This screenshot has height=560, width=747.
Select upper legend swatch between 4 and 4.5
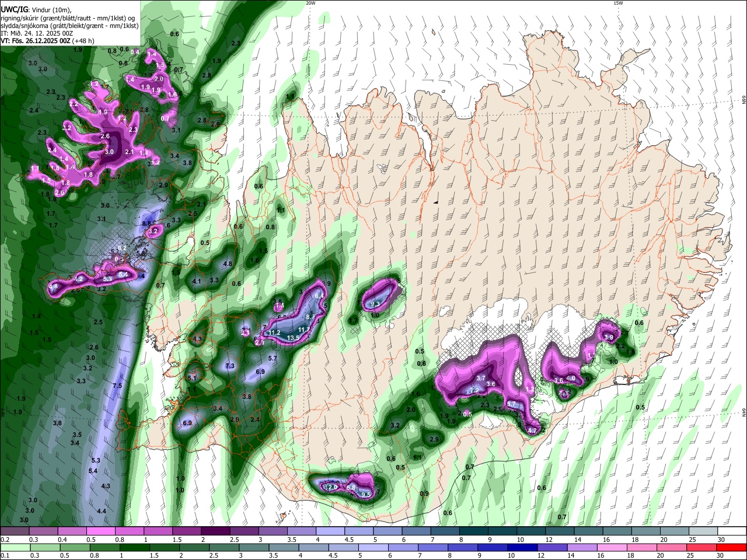pos(330,531)
